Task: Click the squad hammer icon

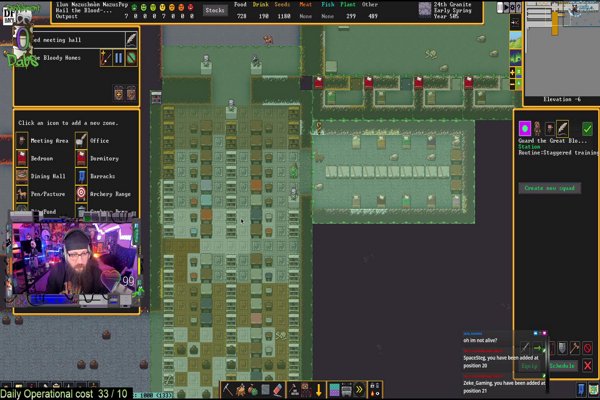Action: pyautogui.click(x=575, y=348)
